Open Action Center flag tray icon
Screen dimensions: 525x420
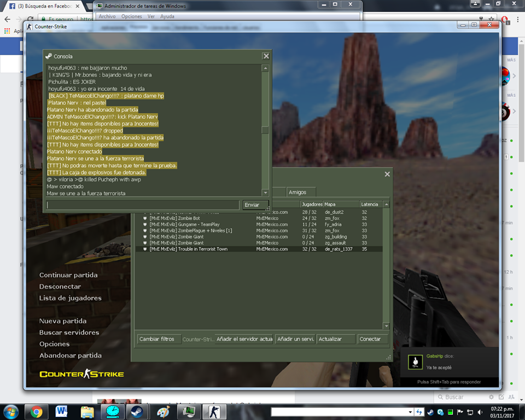pos(460,412)
